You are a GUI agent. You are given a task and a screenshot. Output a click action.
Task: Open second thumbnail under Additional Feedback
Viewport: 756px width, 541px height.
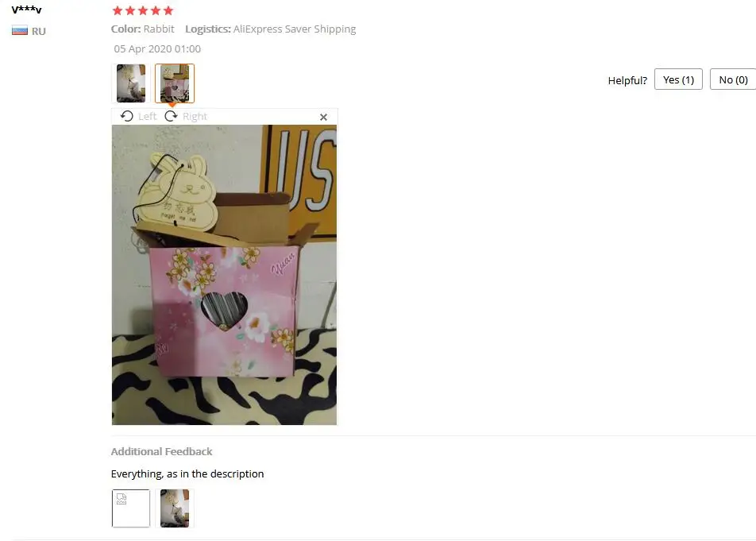pyautogui.click(x=175, y=508)
